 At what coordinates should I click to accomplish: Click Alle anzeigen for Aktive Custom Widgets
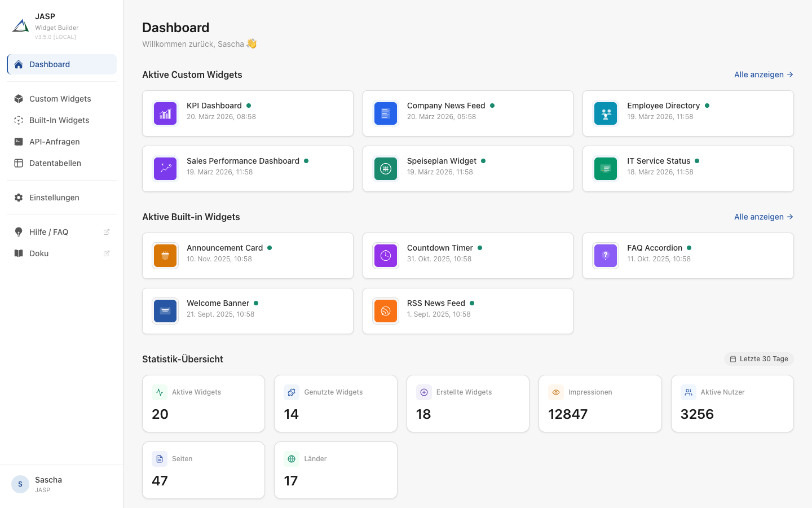pyautogui.click(x=763, y=75)
